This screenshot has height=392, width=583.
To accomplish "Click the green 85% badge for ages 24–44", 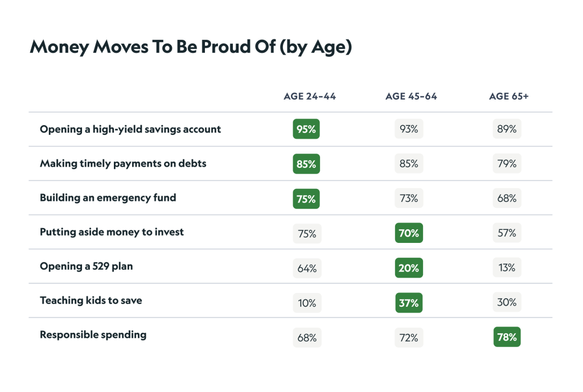I will (306, 164).
